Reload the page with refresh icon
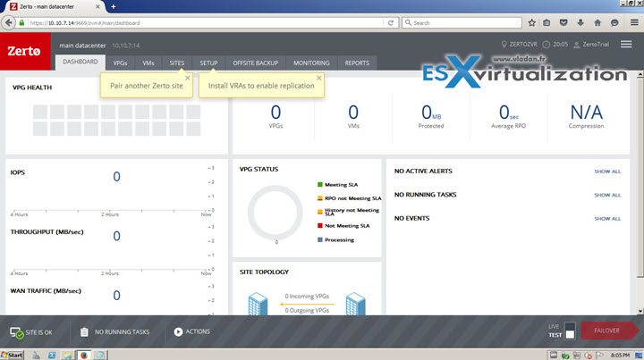This screenshot has height=360, width=644. pos(391,23)
